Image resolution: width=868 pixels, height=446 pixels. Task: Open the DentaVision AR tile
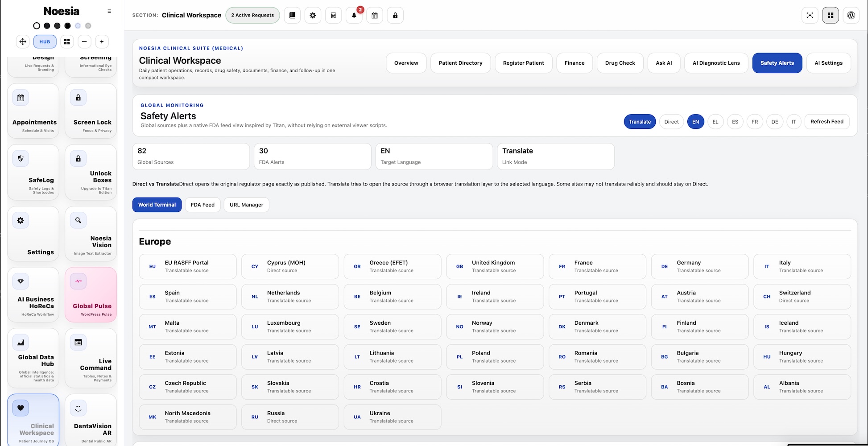pos(91,420)
